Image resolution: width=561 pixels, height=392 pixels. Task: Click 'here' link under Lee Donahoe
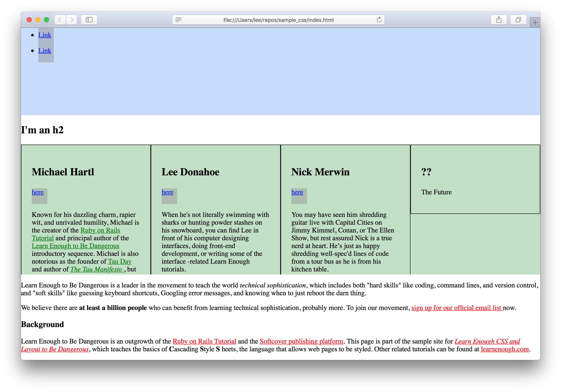click(167, 192)
